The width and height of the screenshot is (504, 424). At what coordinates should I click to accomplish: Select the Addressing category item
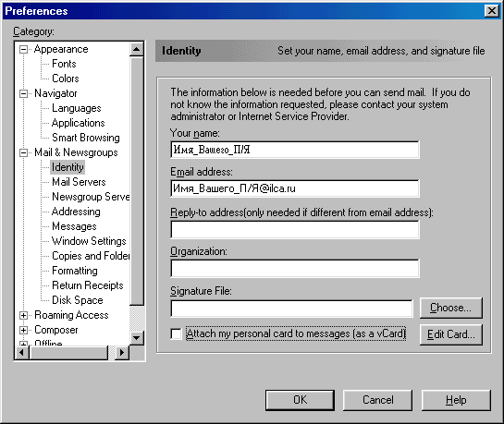click(76, 212)
